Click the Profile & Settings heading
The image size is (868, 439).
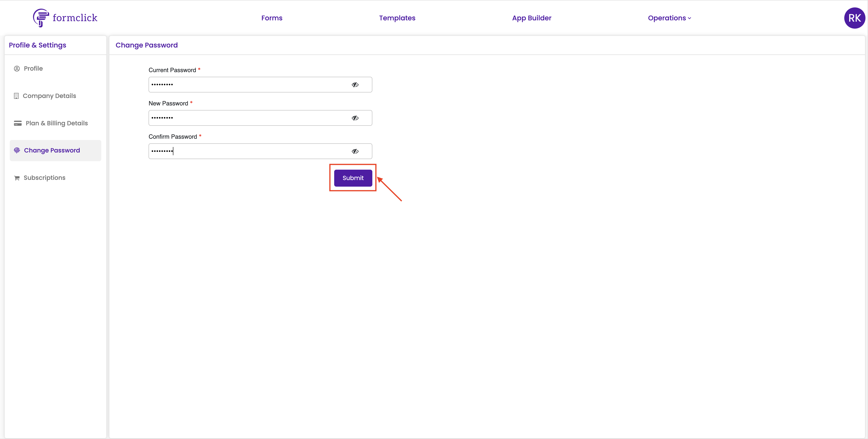click(x=37, y=45)
